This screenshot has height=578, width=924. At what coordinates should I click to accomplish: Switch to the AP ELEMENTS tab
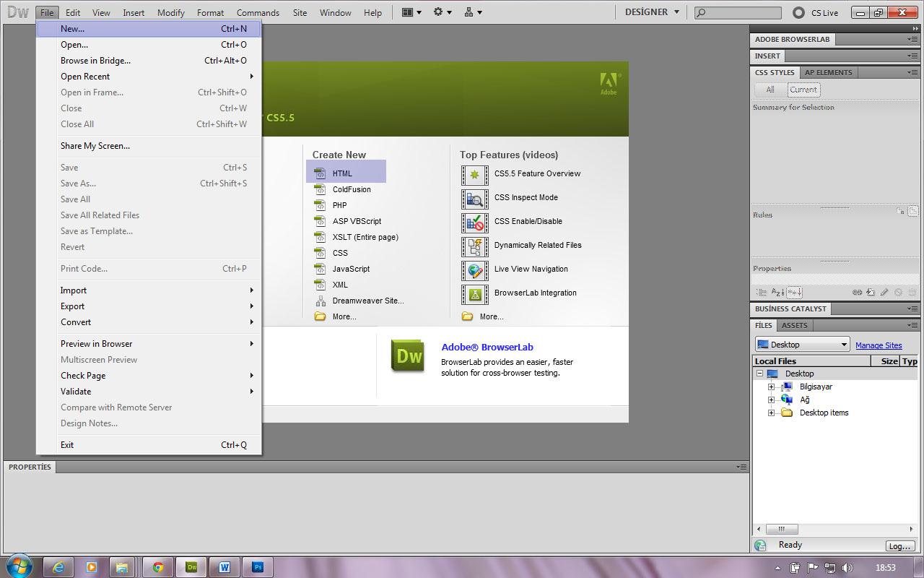point(828,72)
